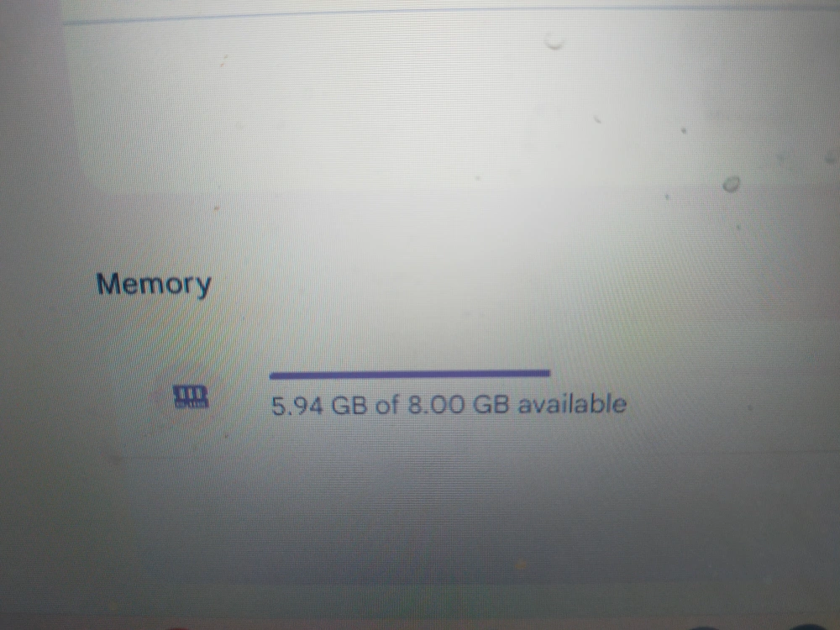The image size is (840, 630).
Task: Click the first "GB" unit label
Action: pos(349,406)
